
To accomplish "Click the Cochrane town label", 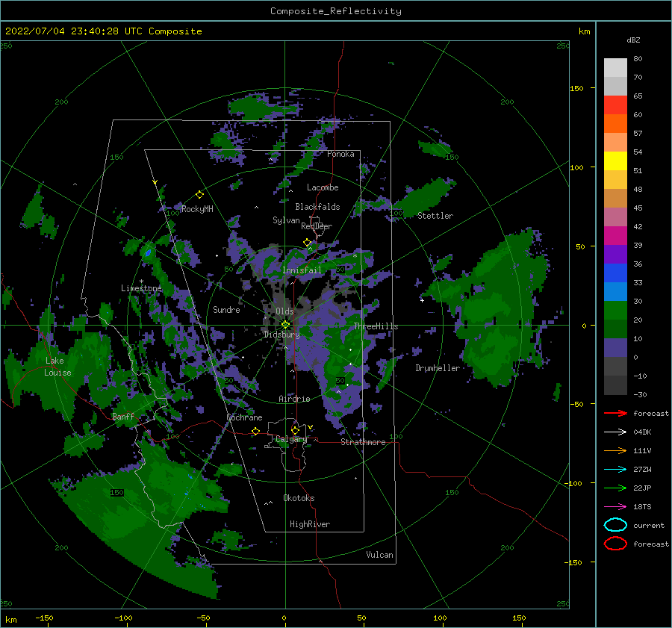I will pos(244,417).
